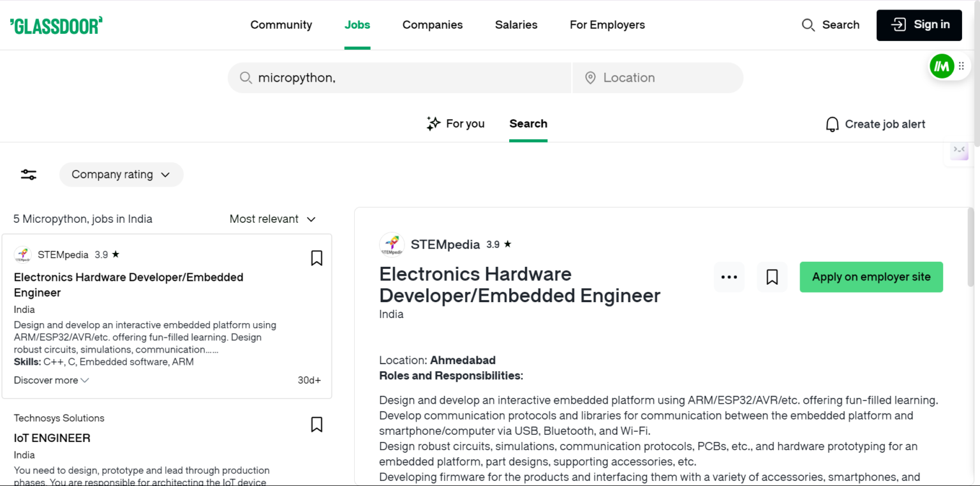Click the green extension badge icon
The image size is (980, 486).
pyautogui.click(x=941, y=66)
